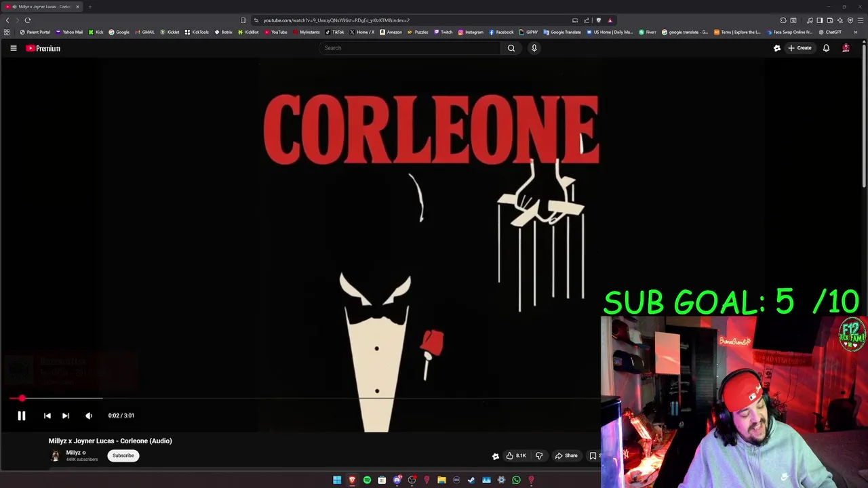The height and width of the screenshot is (488, 868).
Task: Go to YouTube Premium home logo
Action: click(x=43, y=48)
